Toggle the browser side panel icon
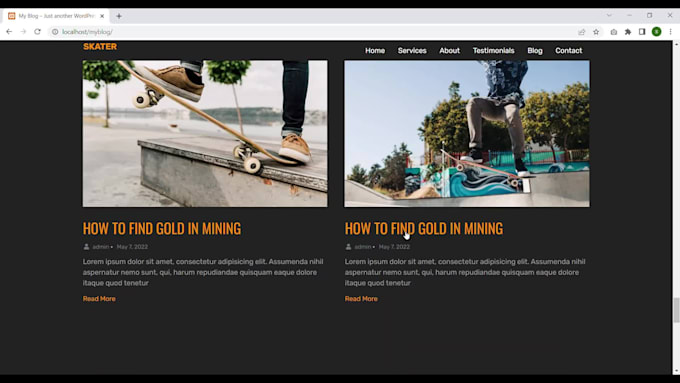Image resolution: width=680 pixels, height=383 pixels. (x=642, y=32)
